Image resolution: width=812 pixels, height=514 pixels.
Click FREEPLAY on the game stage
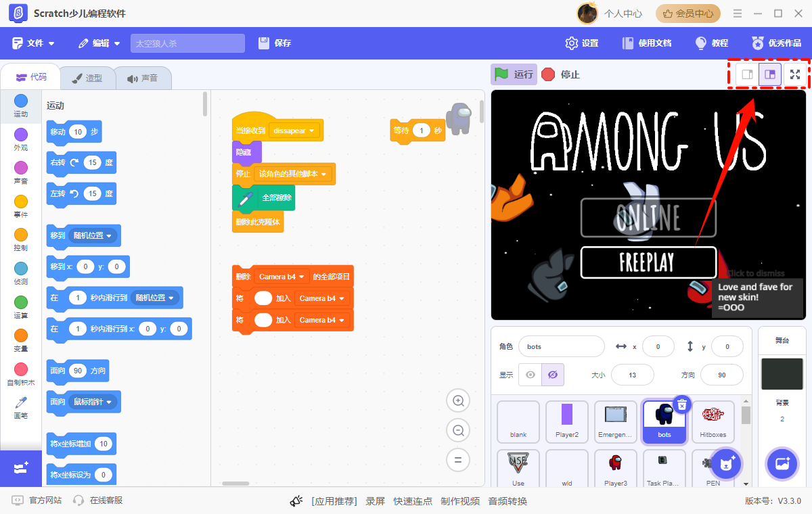pyautogui.click(x=648, y=262)
